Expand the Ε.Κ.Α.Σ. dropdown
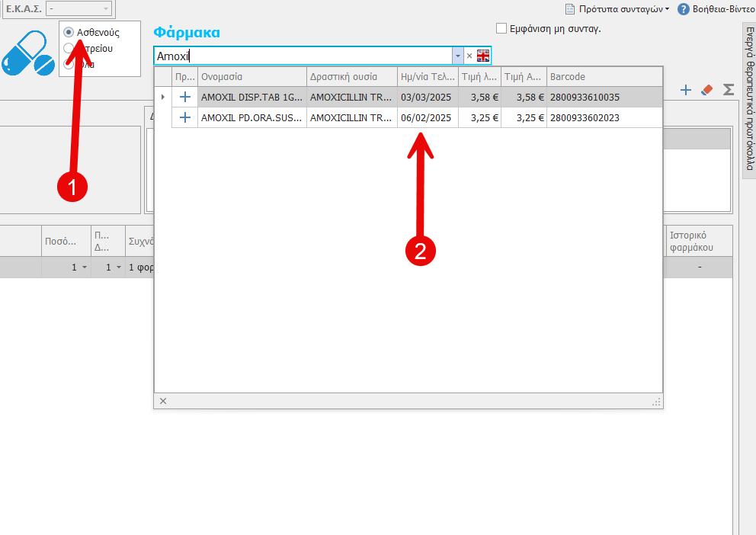This screenshot has height=535, width=756. [105, 8]
